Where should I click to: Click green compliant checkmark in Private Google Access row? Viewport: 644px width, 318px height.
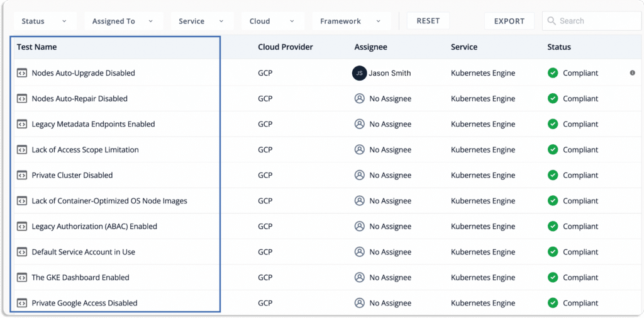[553, 303]
